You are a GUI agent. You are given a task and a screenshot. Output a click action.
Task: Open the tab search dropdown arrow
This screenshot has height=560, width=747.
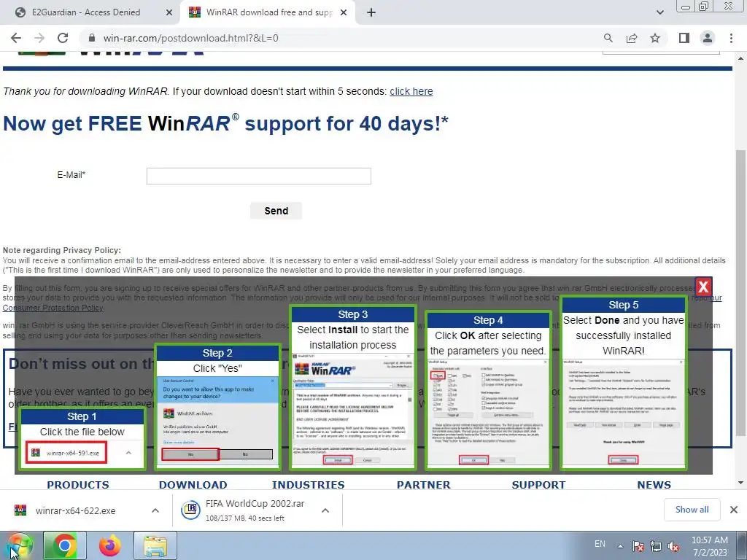659,12
